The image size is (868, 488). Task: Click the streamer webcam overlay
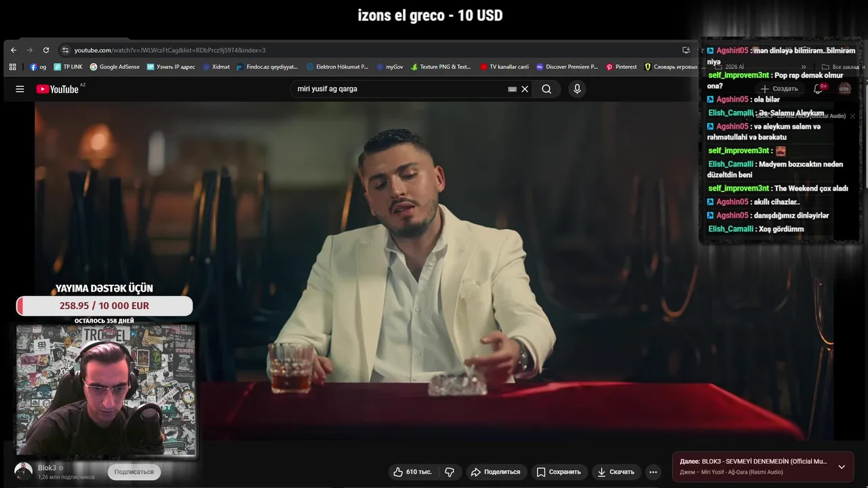[x=106, y=390]
